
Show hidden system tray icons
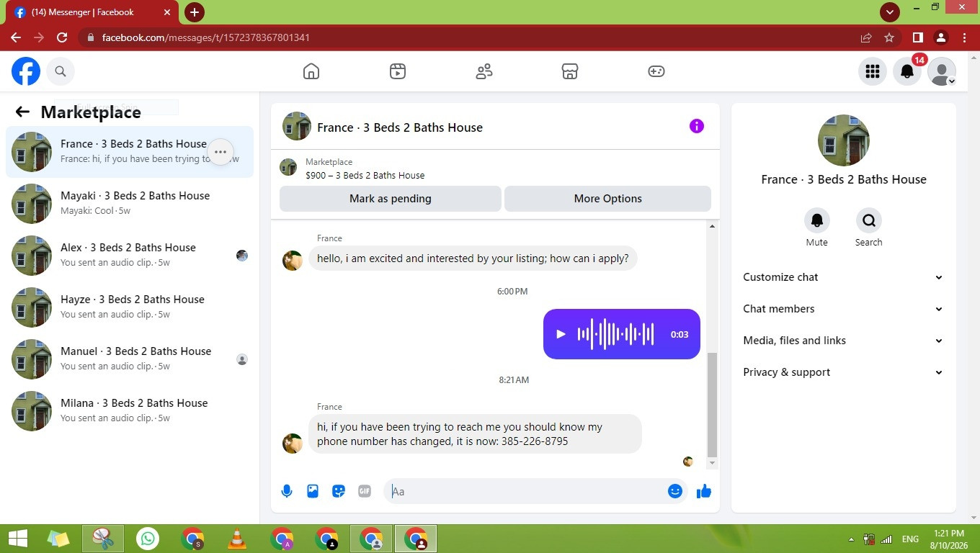tap(851, 539)
